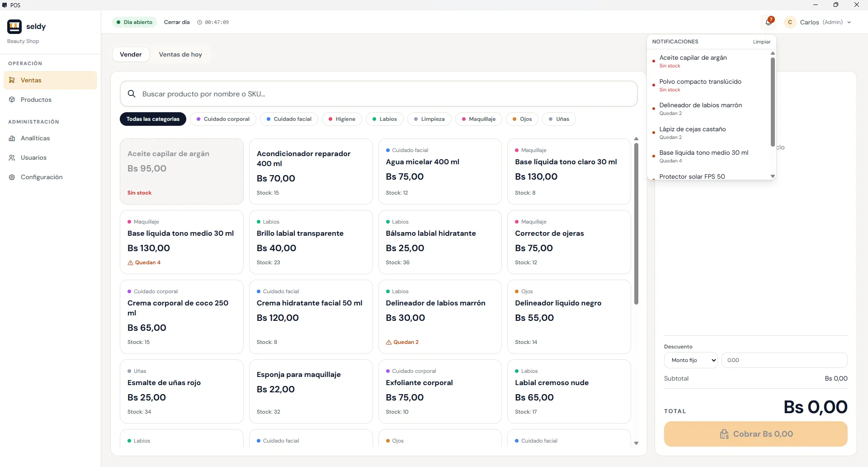The height and width of the screenshot is (467, 868).
Task: Click the product search input field
Action: [x=379, y=94]
